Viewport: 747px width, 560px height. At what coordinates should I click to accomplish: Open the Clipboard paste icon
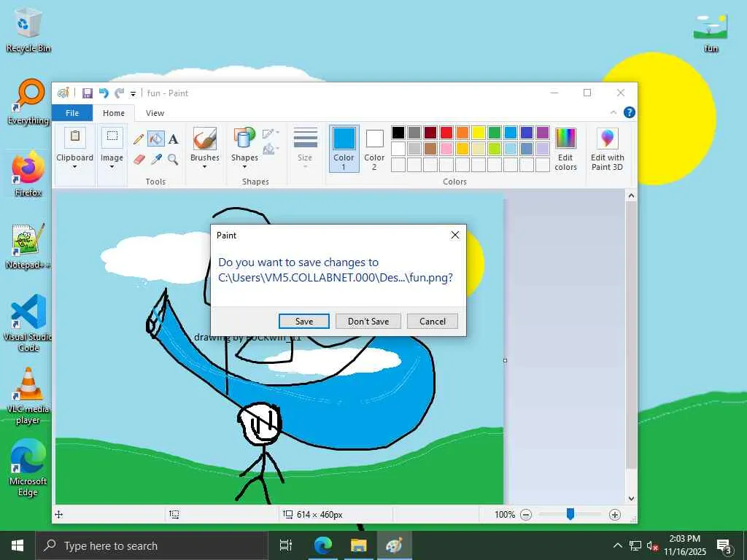(x=75, y=138)
